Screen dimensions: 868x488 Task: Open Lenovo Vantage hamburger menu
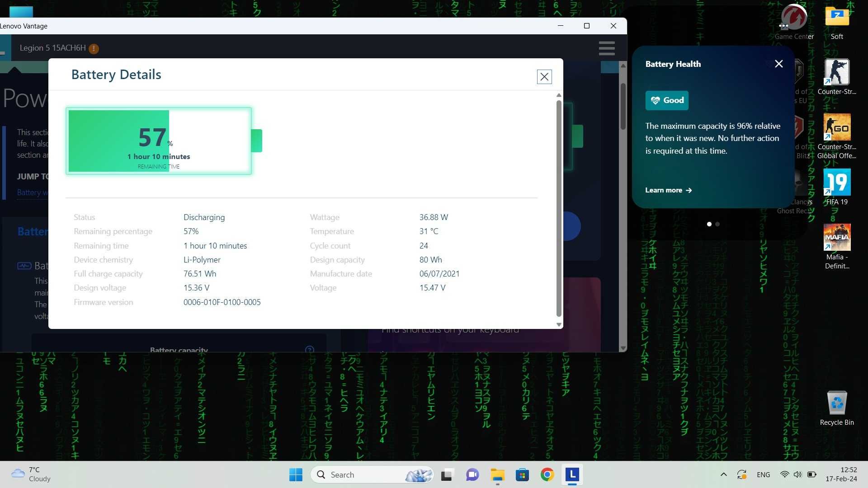[607, 48]
